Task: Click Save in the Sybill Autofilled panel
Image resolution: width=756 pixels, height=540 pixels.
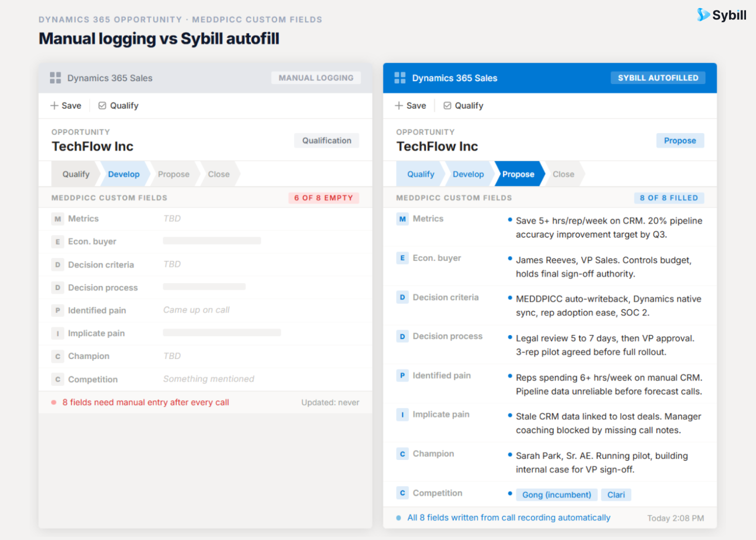Action: pyautogui.click(x=410, y=106)
